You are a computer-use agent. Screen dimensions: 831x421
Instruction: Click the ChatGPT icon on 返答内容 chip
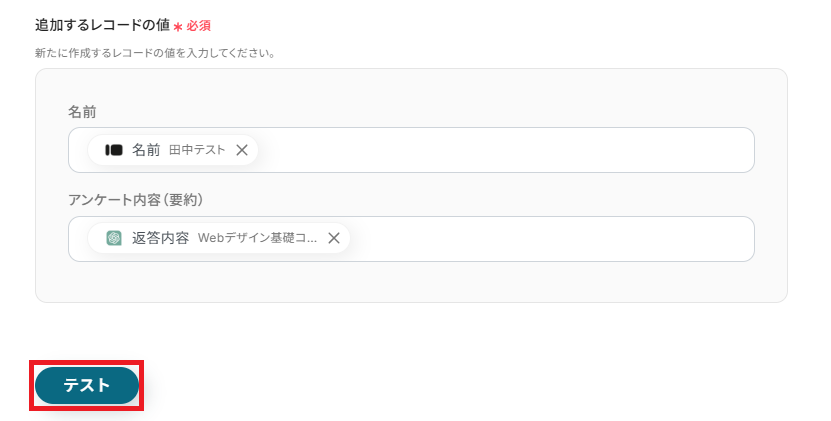(x=114, y=238)
